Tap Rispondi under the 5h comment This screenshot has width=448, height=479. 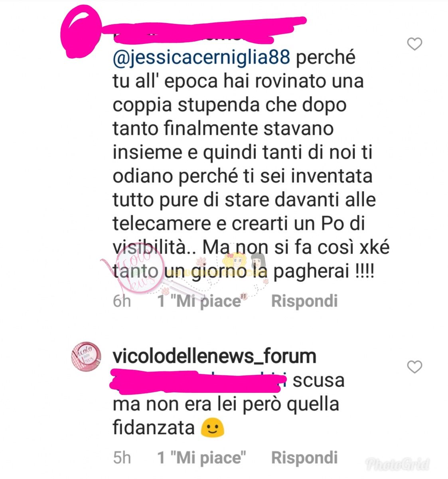304,457
